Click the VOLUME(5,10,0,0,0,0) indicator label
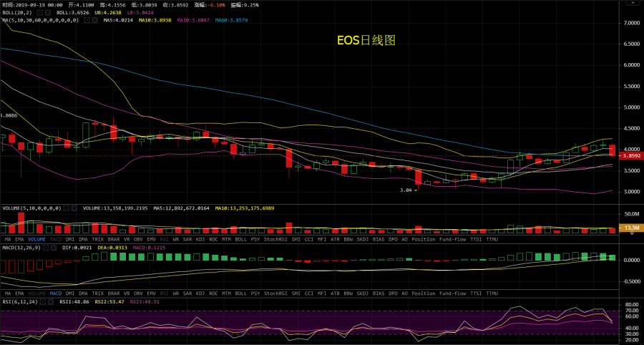Image resolution: width=644 pixels, height=345 pixels. pos(32,208)
